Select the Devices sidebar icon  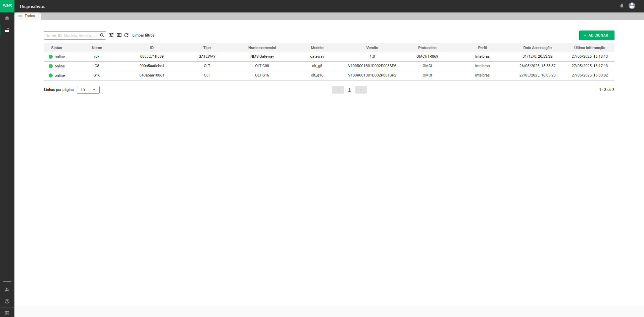7,30
